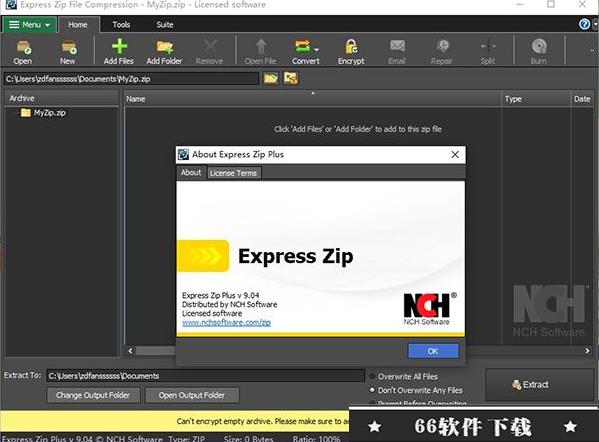Viewport: 599px width, 442px height.
Task: Click the Extract To path field
Action: tap(206, 376)
